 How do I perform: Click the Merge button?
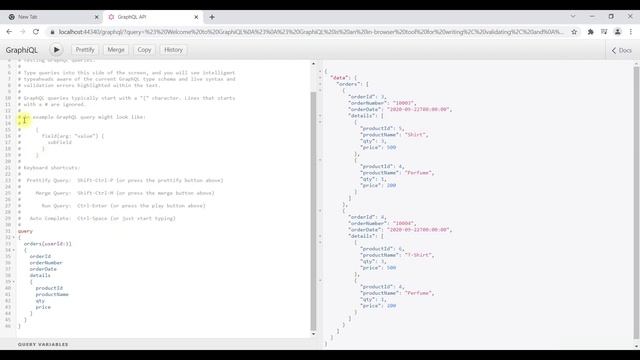coord(116,50)
